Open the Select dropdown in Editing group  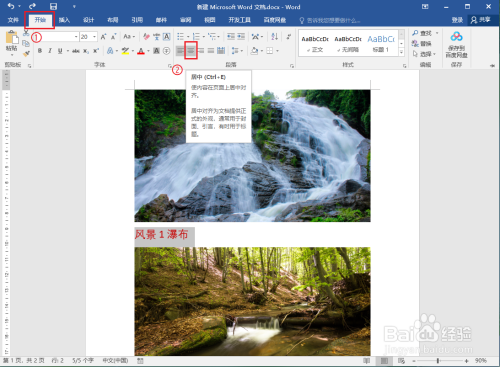coord(424,54)
